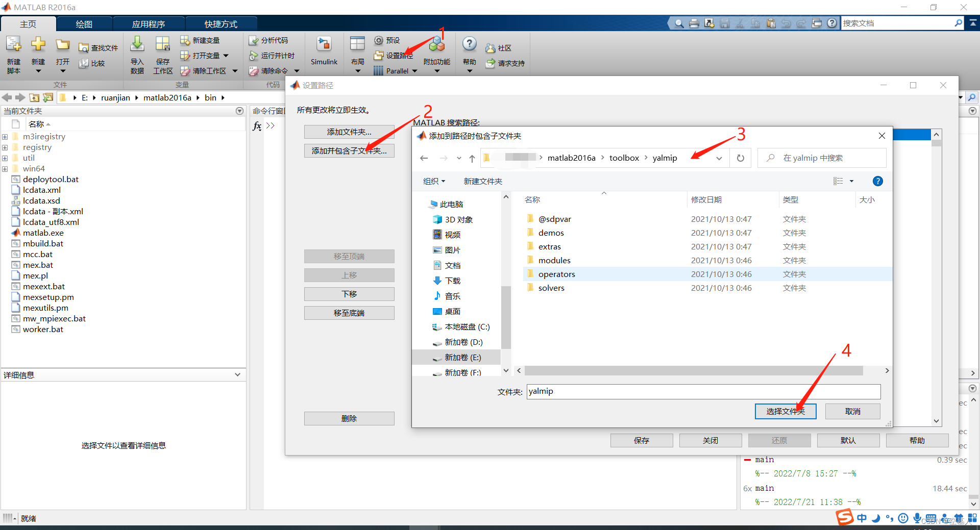
Task: Click 取消 cancel in folder dialog
Action: point(853,412)
